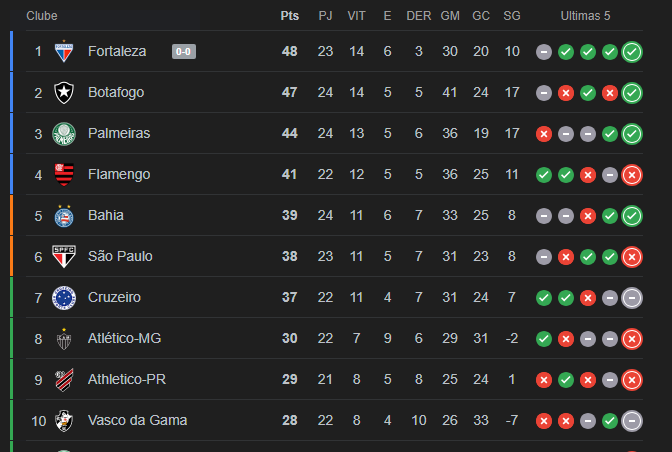Open Palmeiras's first loss result icon
The image size is (672, 452).
pyautogui.click(x=544, y=134)
